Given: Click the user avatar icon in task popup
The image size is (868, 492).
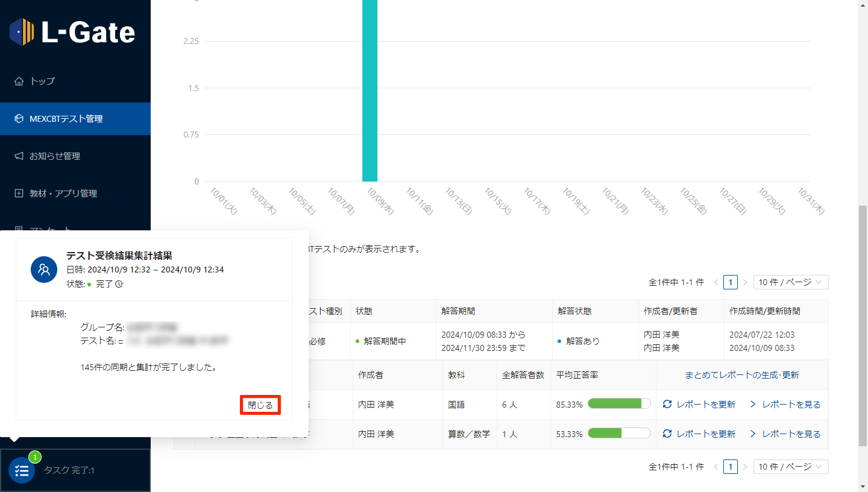Looking at the screenshot, I should coord(44,269).
